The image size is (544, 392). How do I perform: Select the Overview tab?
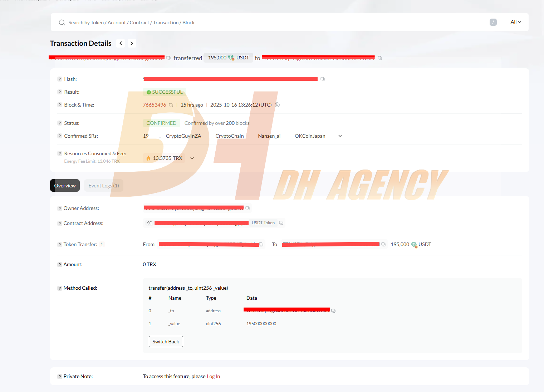pyautogui.click(x=65, y=186)
